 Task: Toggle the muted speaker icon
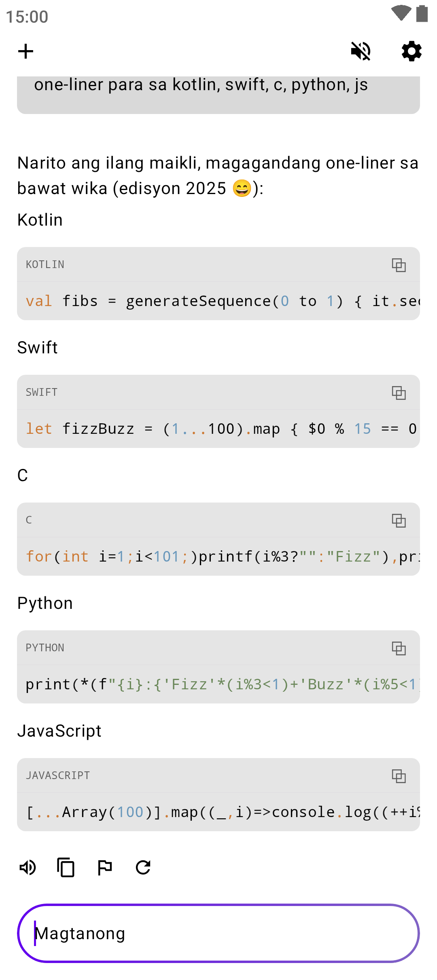(361, 51)
